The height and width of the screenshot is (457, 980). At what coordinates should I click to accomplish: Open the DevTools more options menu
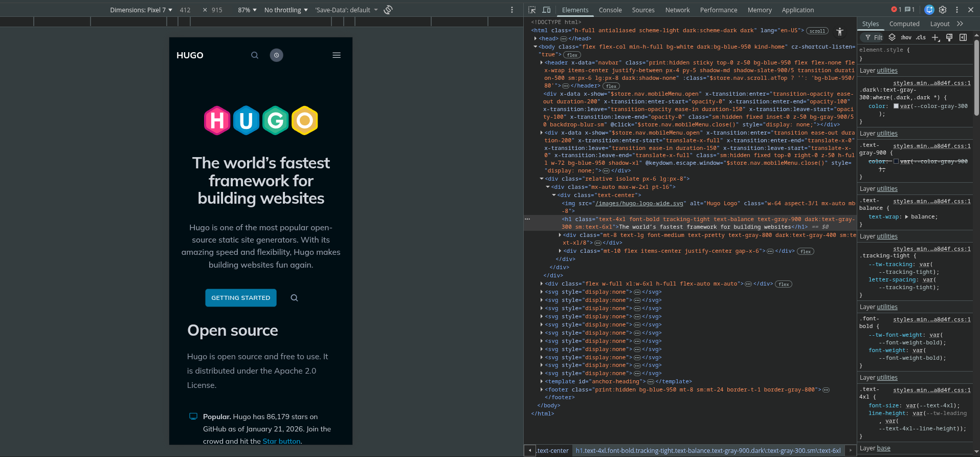pos(956,10)
